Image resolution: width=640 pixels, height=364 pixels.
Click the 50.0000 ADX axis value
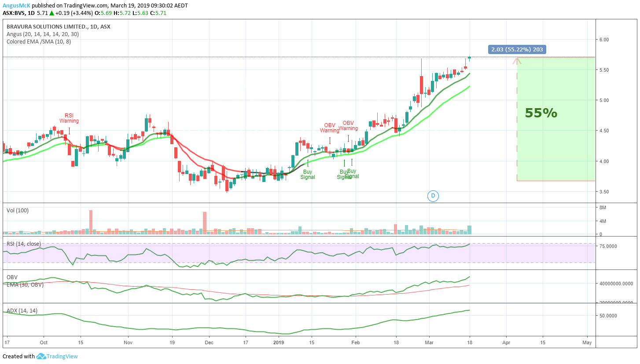pos(607,316)
